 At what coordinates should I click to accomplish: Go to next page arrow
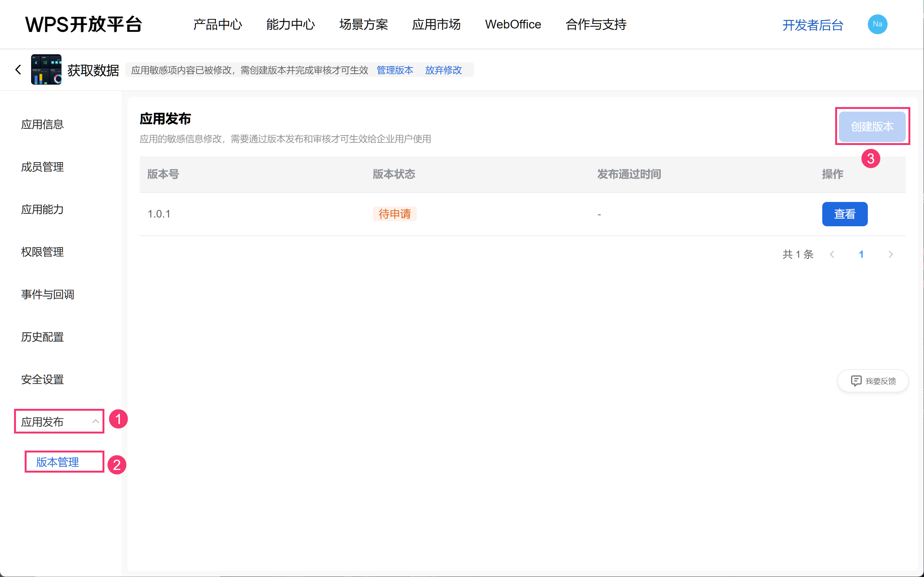point(891,254)
